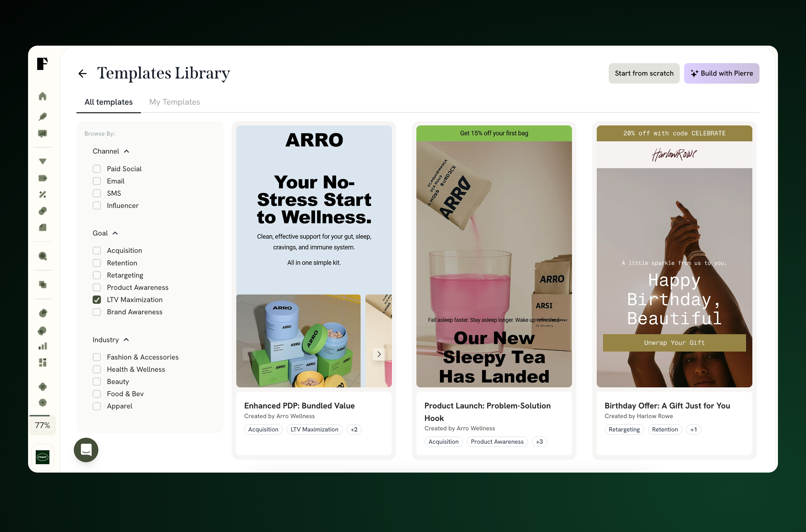Uncheck the LTV Maximization goal filter
The width and height of the screenshot is (806, 532).
tap(97, 300)
